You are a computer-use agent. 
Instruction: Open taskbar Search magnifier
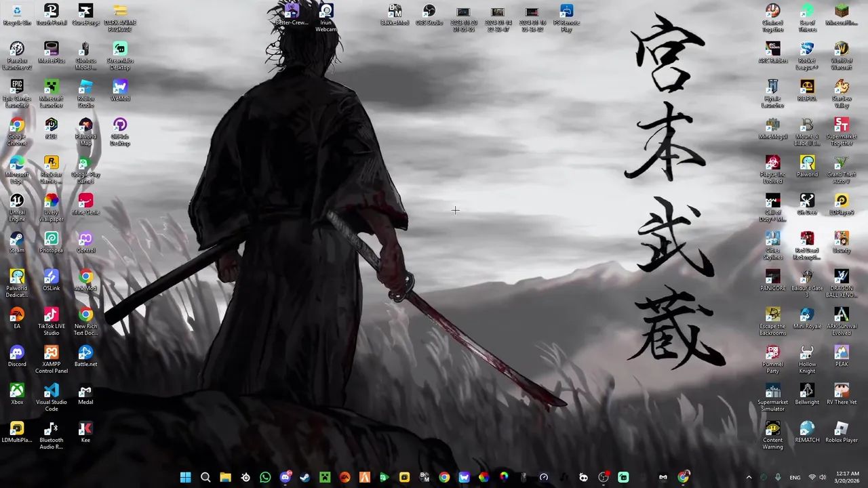click(205, 478)
